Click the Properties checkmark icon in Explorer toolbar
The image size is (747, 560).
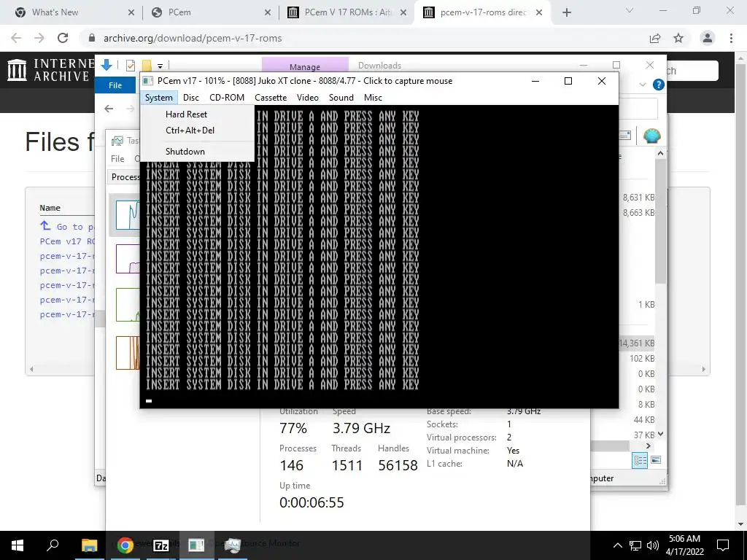[x=130, y=66]
